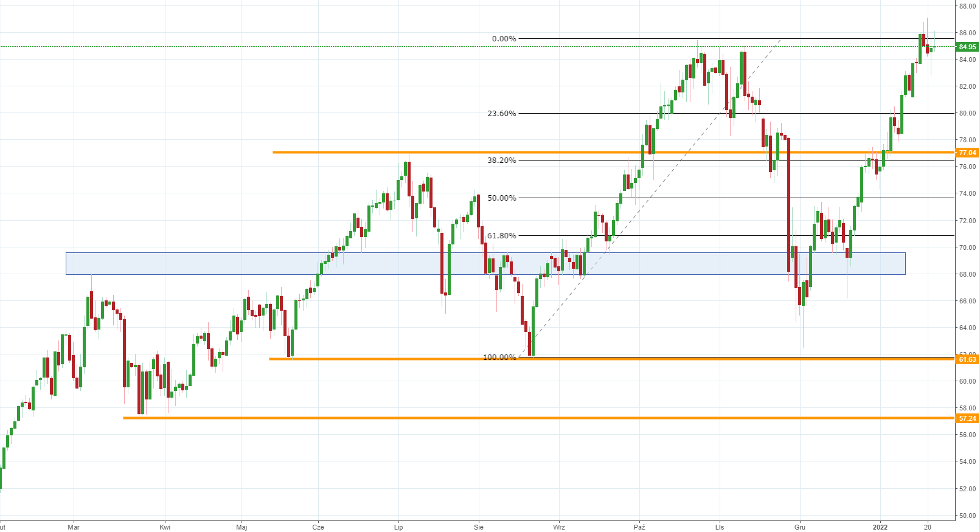Click the 20 date label on time axis

point(928,527)
